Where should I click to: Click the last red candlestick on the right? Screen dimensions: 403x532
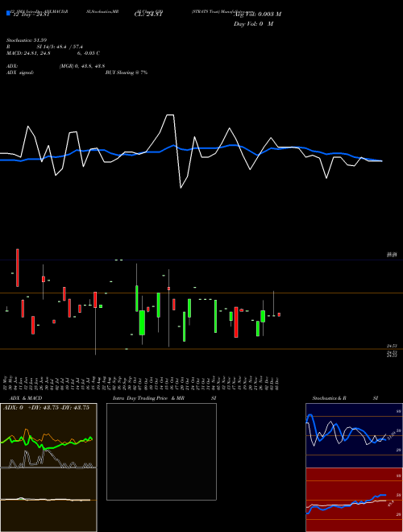pyautogui.click(x=279, y=314)
